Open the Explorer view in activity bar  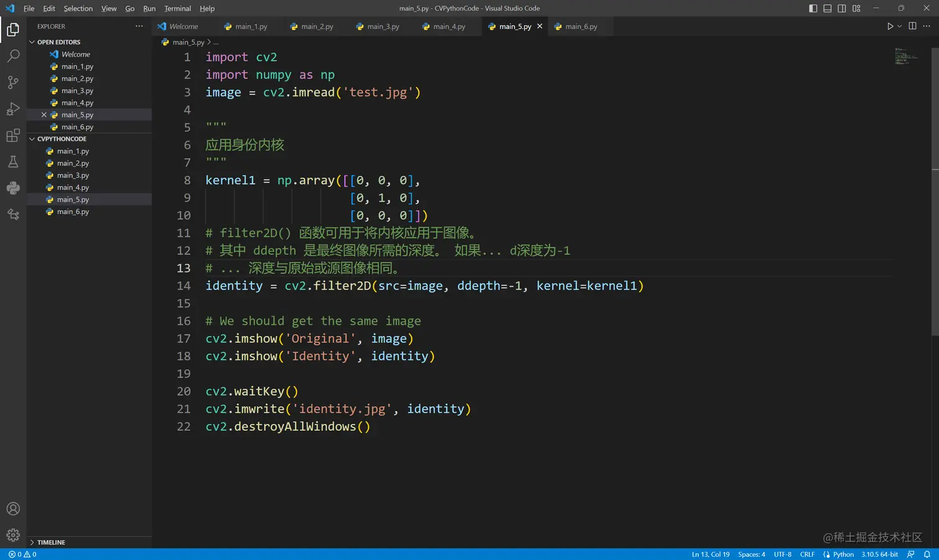(13, 30)
